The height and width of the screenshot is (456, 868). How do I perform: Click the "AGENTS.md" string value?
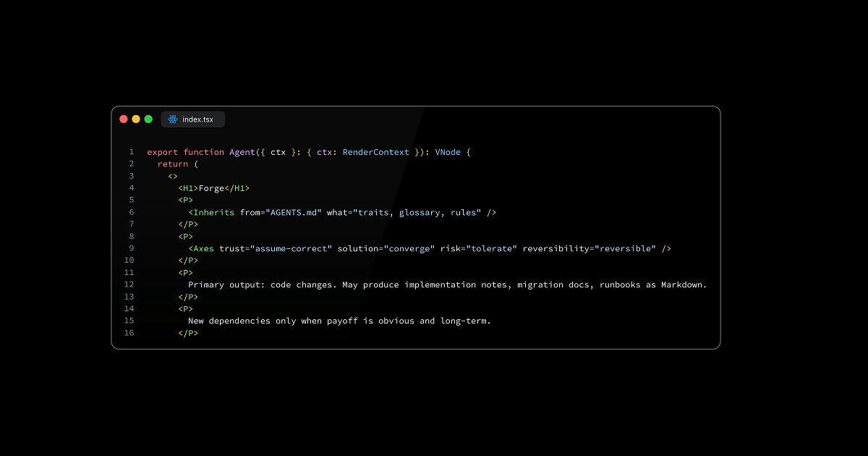[x=294, y=212]
